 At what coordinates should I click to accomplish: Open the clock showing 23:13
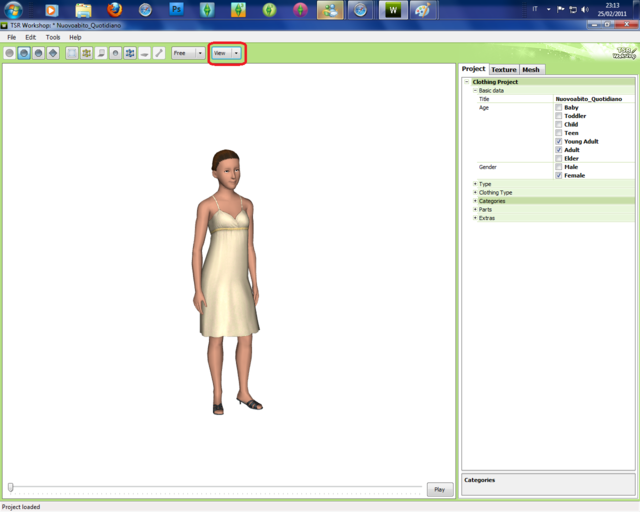[612, 9]
